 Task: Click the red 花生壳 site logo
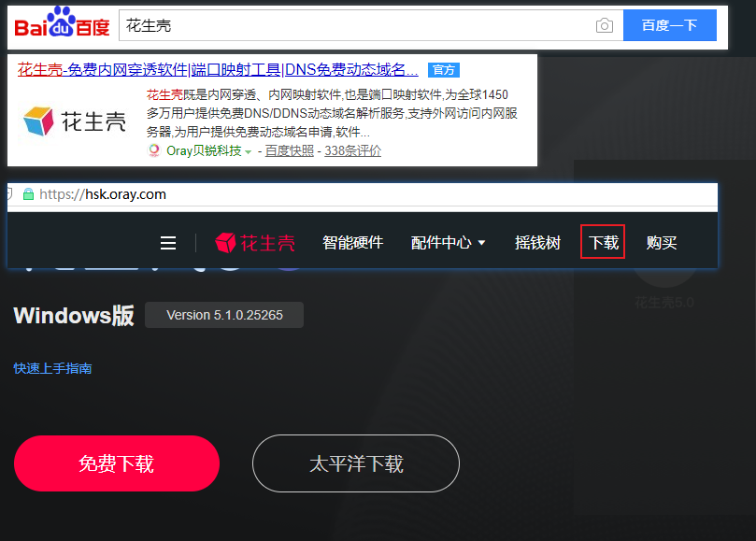(254, 243)
